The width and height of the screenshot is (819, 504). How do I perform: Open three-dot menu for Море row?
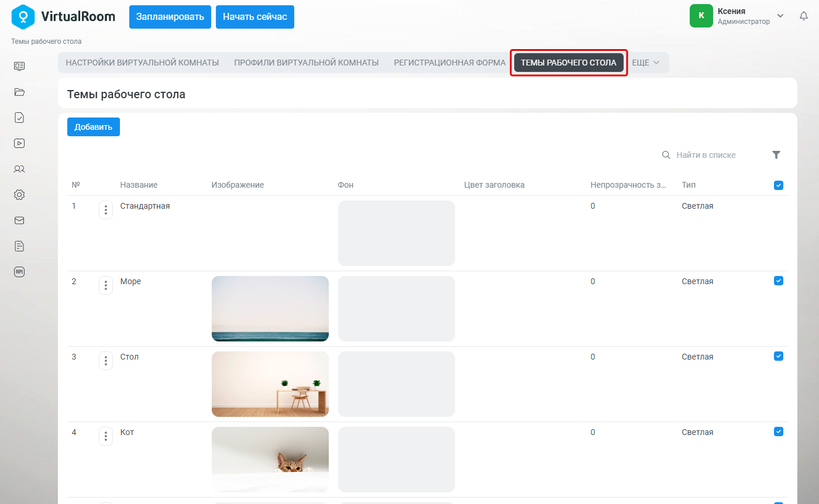pyautogui.click(x=106, y=285)
